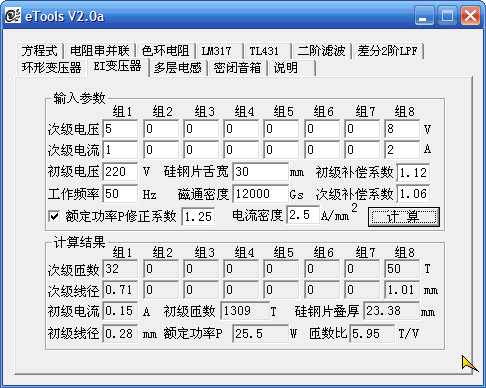Viewport: 486px width, 388px height.
Task: Open the 二阶滤波 tab
Action: tap(322, 51)
